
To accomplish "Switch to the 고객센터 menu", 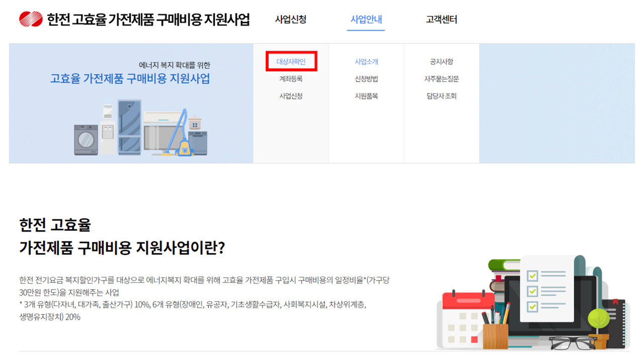I will coord(440,19).
